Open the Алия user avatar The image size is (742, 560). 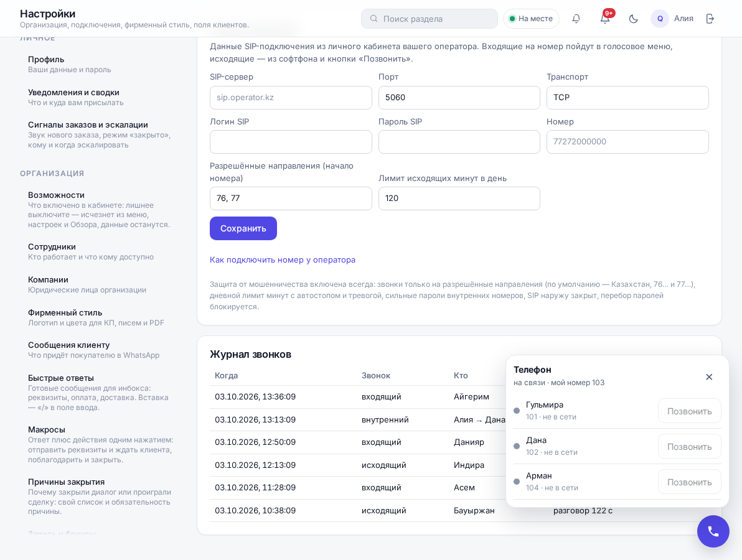pos(660,19)
